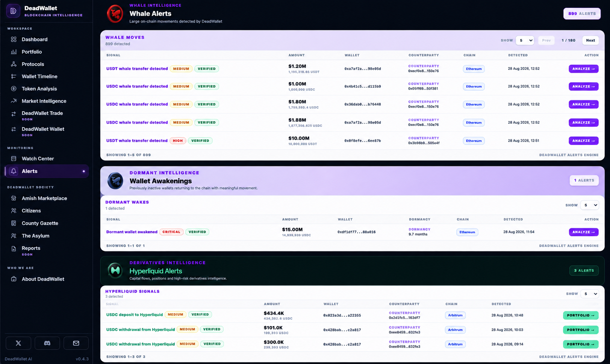
Task: Open Hyperliquid Signals show count dropdown
Action: (x=589, y=294)
